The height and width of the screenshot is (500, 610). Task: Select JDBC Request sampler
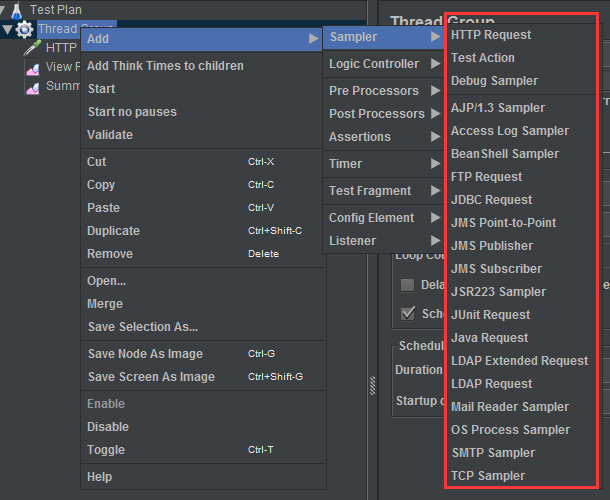coord(491,200)
